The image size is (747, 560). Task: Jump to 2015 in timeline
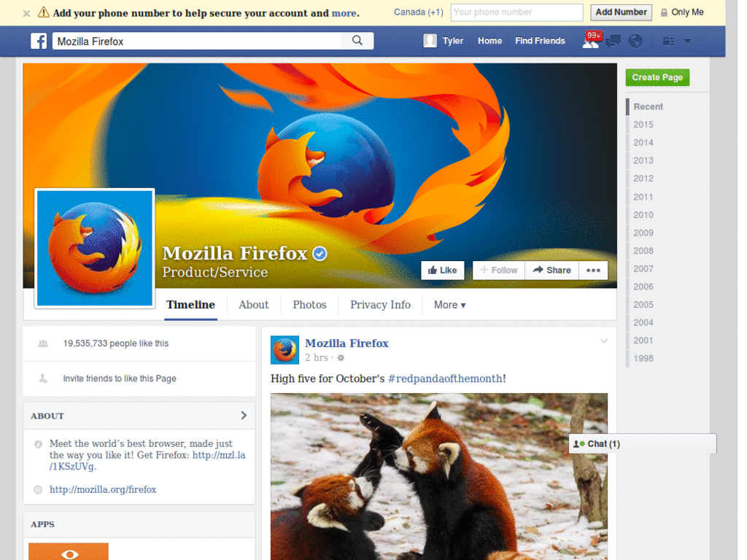643,125
